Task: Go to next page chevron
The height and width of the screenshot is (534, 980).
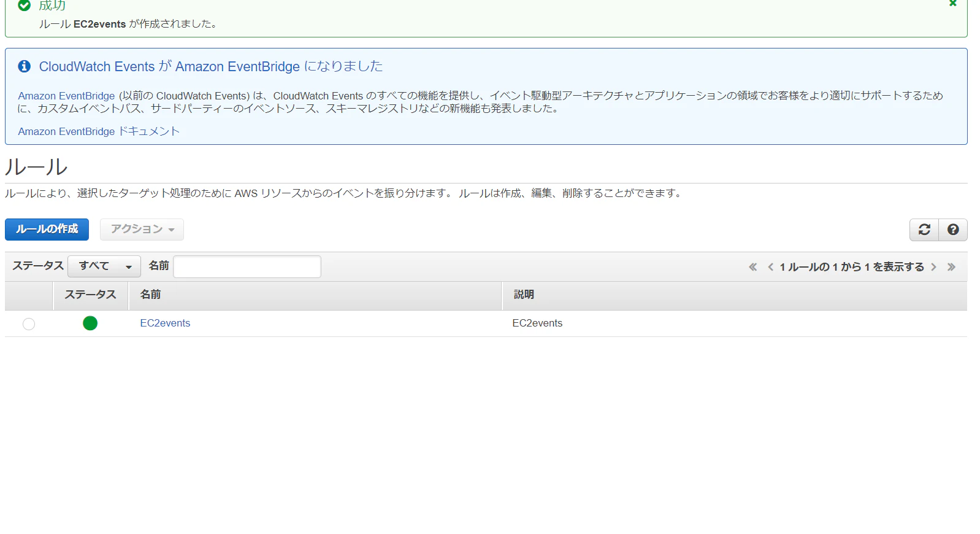Action: 934,267
